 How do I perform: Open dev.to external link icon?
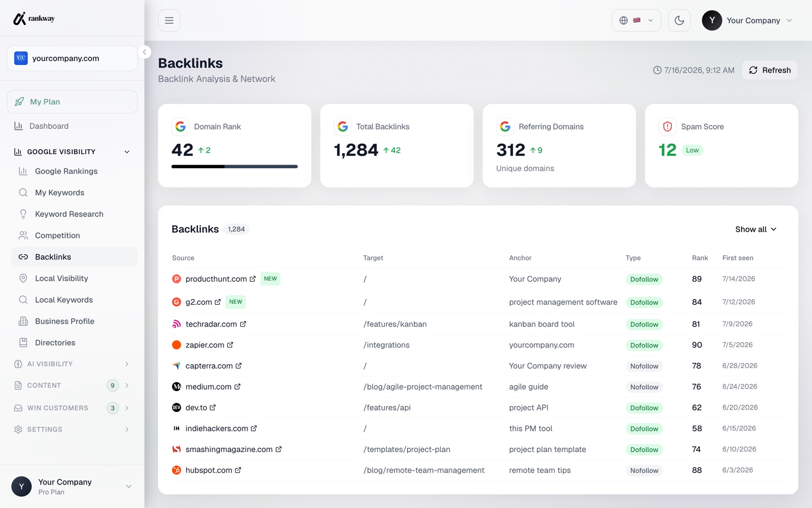(x=213, y=407)
